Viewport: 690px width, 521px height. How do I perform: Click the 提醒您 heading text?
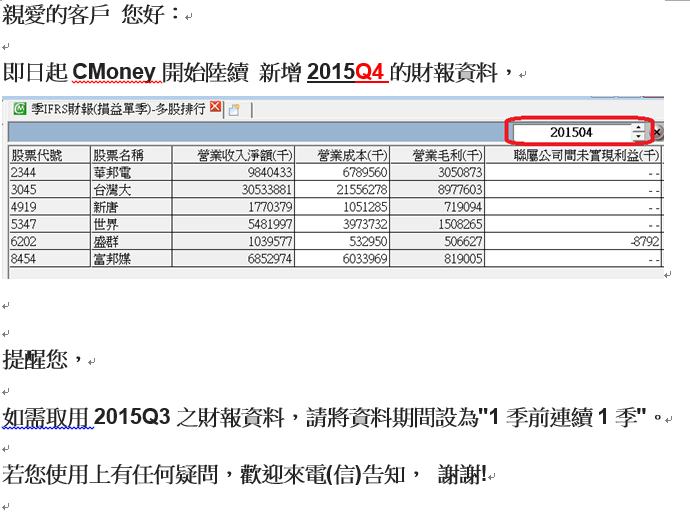35,359
